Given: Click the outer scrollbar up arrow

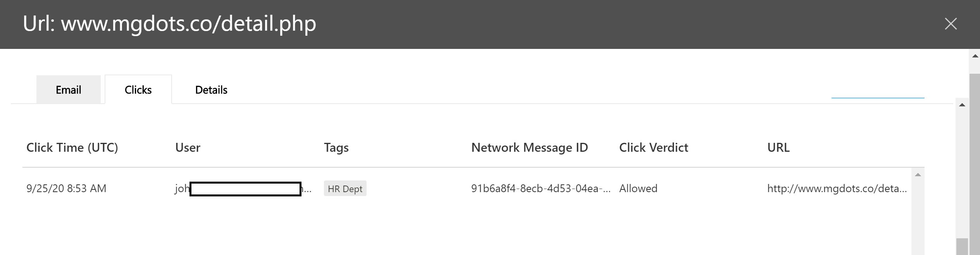Looking at the screenshot, I should pyautogui.click(x=975, y=56).
